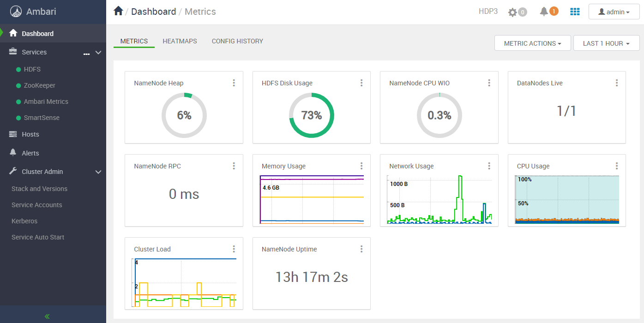
Task: Collapse the Cluster Admin section chevron
Action: [x=98, y=172]
